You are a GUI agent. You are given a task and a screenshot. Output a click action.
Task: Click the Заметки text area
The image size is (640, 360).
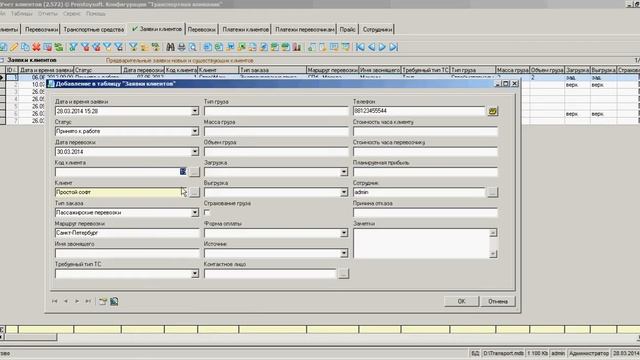point(421,243)
